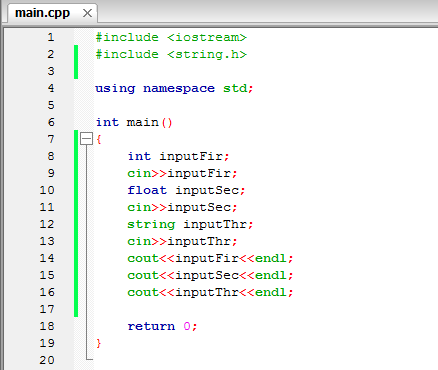This screenshot has width=438, height=370.
Task: Click line number 10 in the margin
Action: pyautogui.click(x=47, y=190)
